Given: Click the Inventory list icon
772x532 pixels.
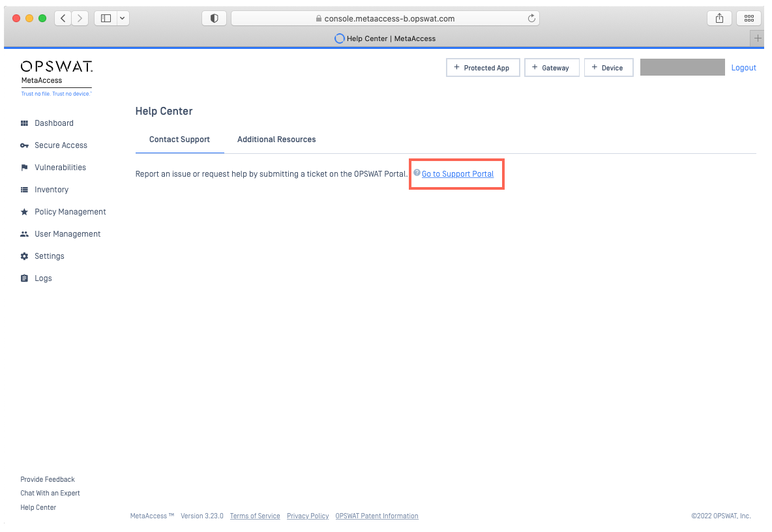Looking at the screenshot, I should click(x=24, y=190).
